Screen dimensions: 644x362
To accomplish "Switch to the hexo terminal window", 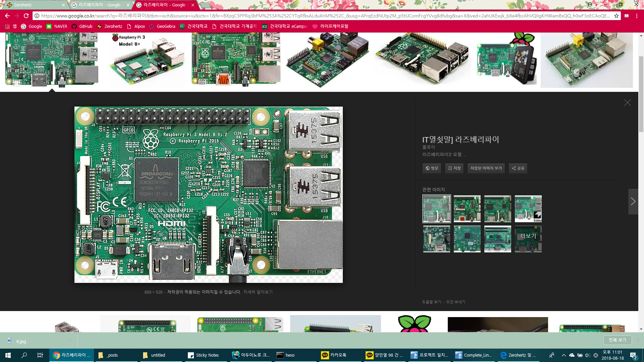I will point(295,355).
